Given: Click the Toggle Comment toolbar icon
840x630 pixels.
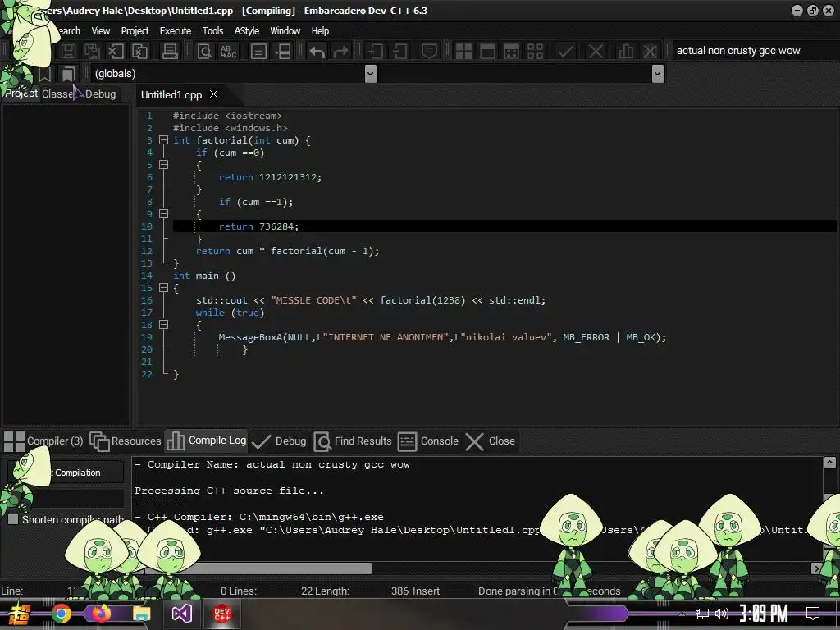Looking at the screenshot, I should point(429,52).
